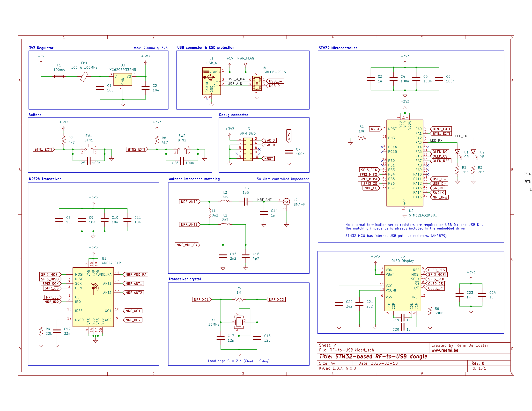Click the LED_TX net label on PA2
The image size is (532, 411).
pos(461,136)
